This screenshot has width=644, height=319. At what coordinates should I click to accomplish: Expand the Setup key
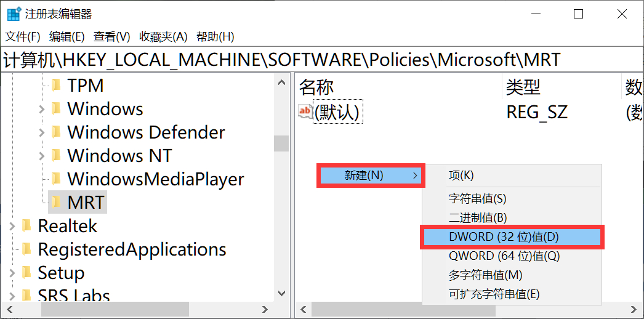pyautogui.click(x=12, y=273)
